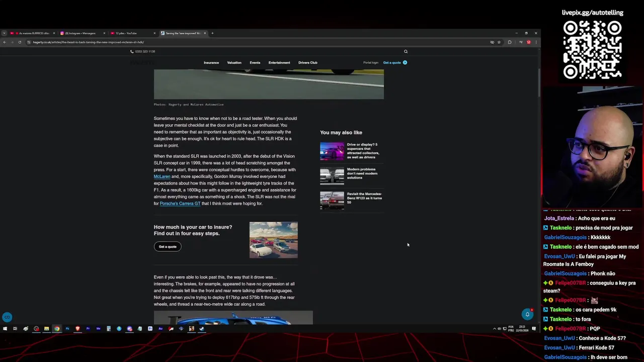This screenshot has height=362, width=644.
Task: Open a new browser tab
Action: point(212,33)
